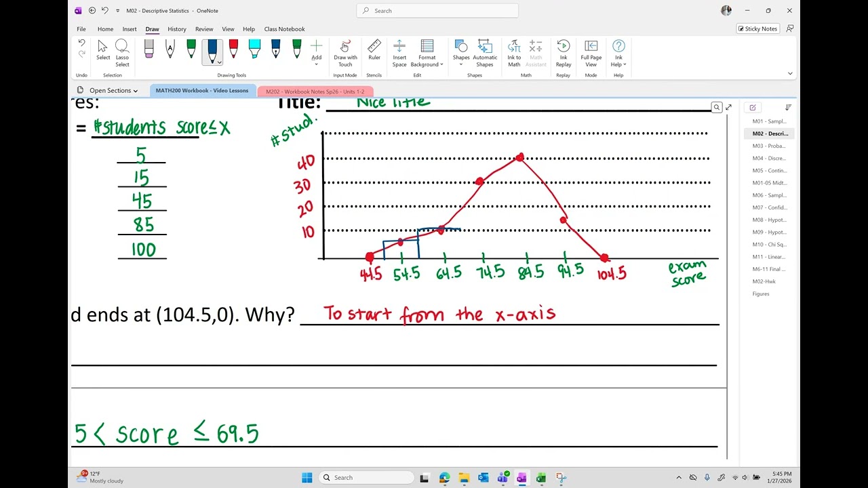Click Ink to Math
The width and height of the screenshot is (868, 488).
(514, 53)
